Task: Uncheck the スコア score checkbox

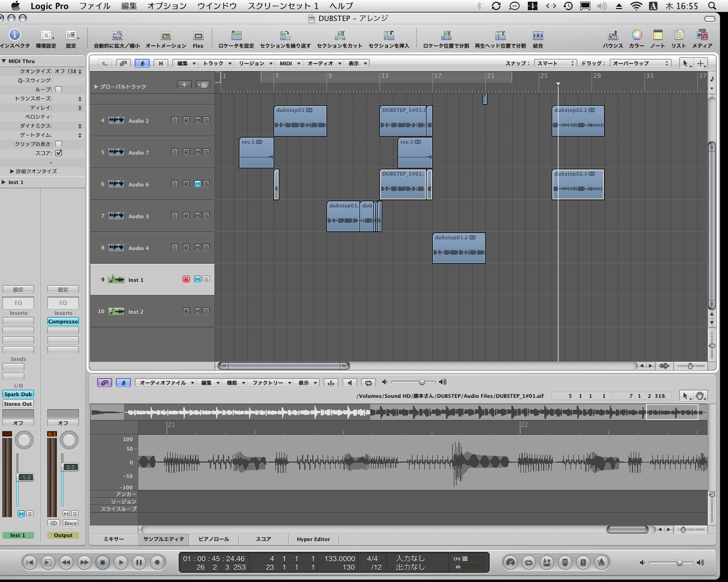Action: [x=59, y=153]
